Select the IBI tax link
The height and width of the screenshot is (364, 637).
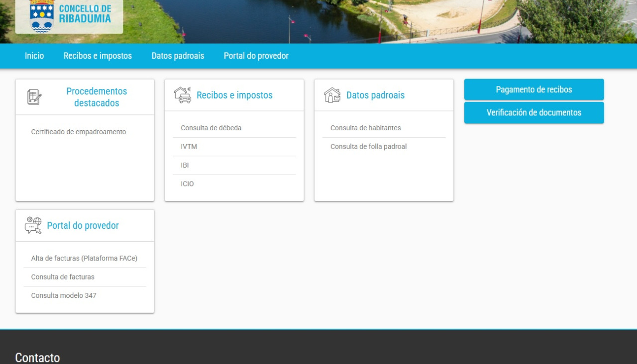click(x=185, y=165)
